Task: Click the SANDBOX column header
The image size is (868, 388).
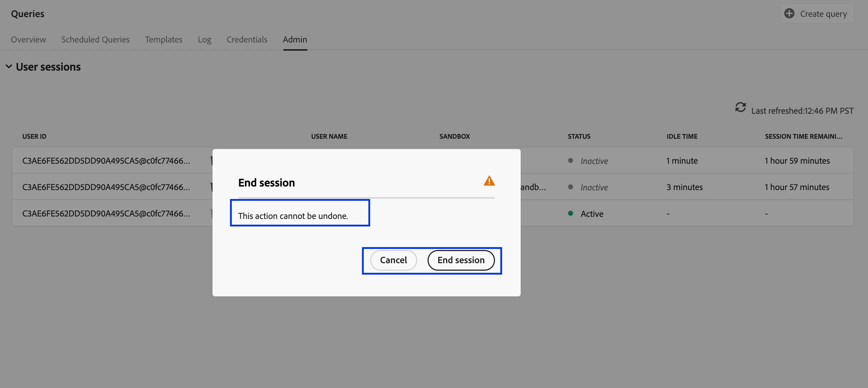Action: [454, 136]
